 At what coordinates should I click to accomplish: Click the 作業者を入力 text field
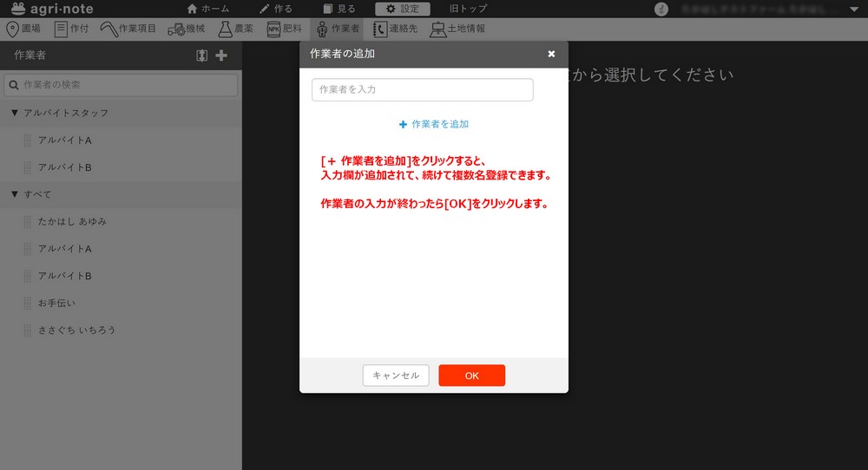(422, 89)
